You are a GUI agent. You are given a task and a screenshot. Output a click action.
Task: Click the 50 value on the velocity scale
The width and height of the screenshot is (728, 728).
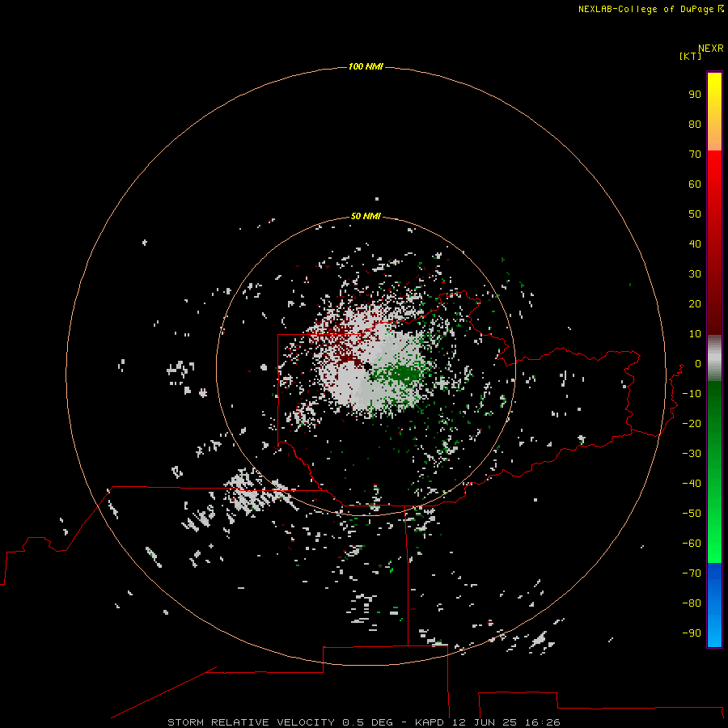695,214
